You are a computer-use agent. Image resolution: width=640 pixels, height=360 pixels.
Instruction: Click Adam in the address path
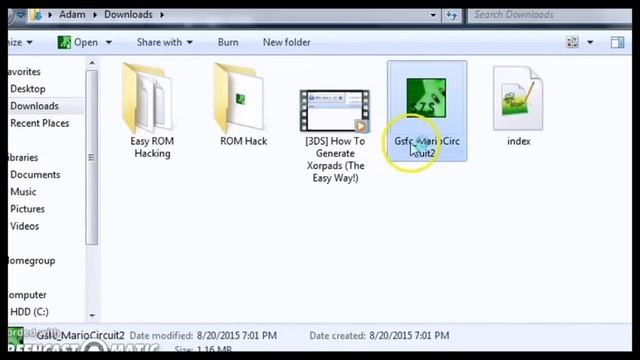coord(72,15)
